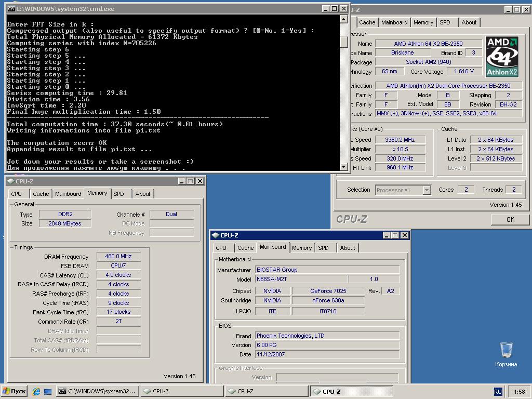Viewport: 532px width, 399px height.
Task: Open Cache tab in processor CPU-Z window
Action: click(x=367, y=22)
